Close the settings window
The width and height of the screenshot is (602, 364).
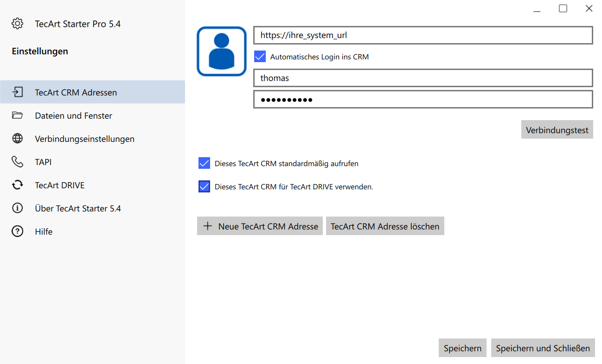(589, 8)
